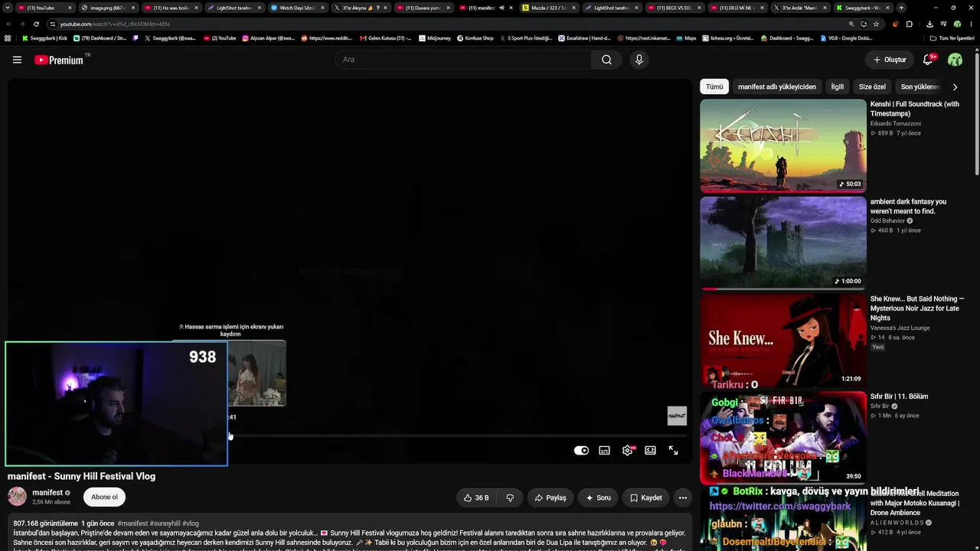
Task: Open the Excalidraw bookmark
Action: (x=584, y=37)
